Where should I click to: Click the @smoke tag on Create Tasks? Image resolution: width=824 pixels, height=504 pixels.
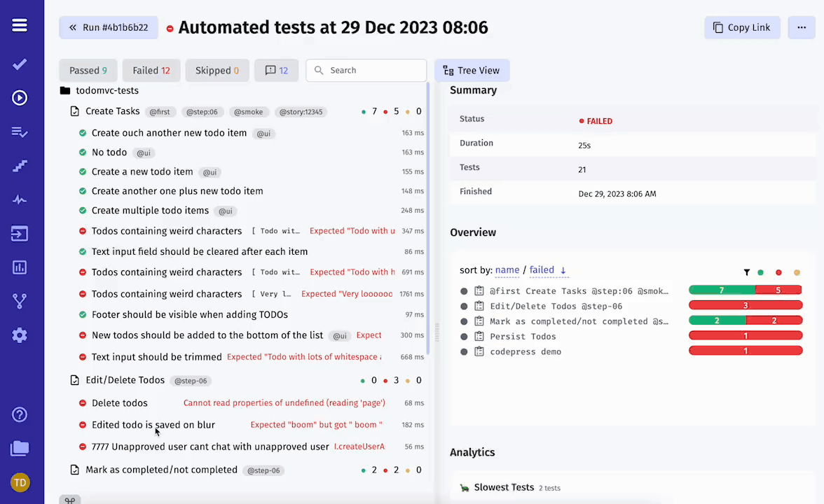[249, 112]
